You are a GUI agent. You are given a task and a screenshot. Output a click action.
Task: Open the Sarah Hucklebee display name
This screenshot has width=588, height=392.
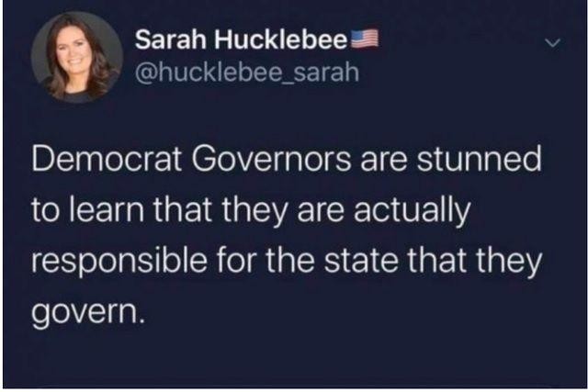[x=241, y=39]
